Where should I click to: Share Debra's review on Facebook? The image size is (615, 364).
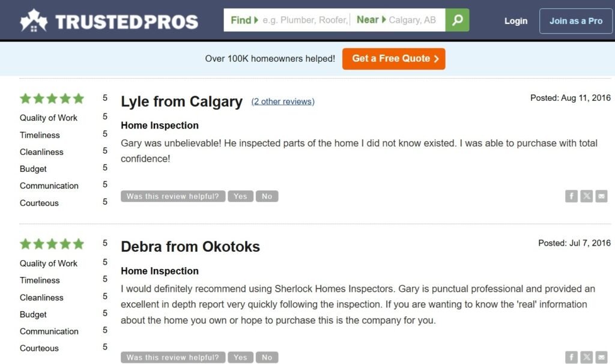[571, 357]
